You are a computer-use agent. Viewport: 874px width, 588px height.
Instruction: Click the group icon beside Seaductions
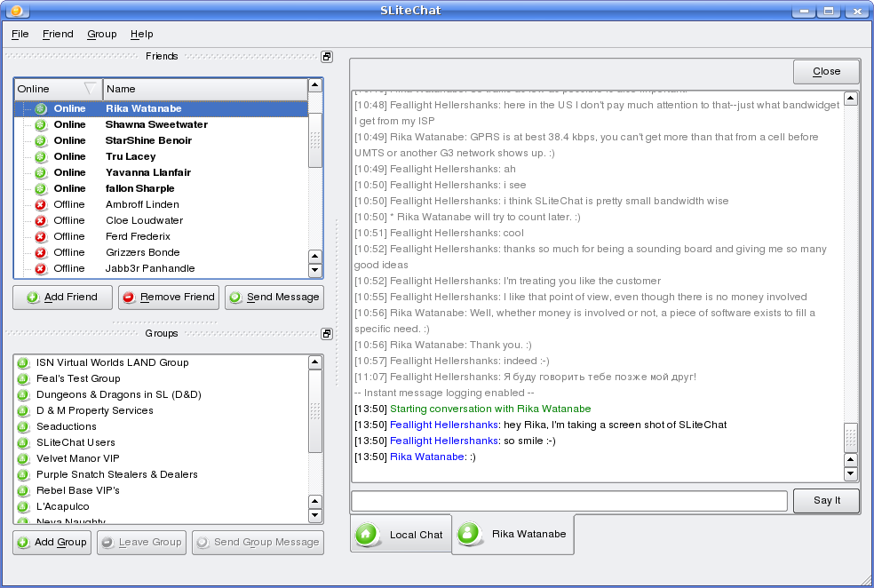pos(23,427)
